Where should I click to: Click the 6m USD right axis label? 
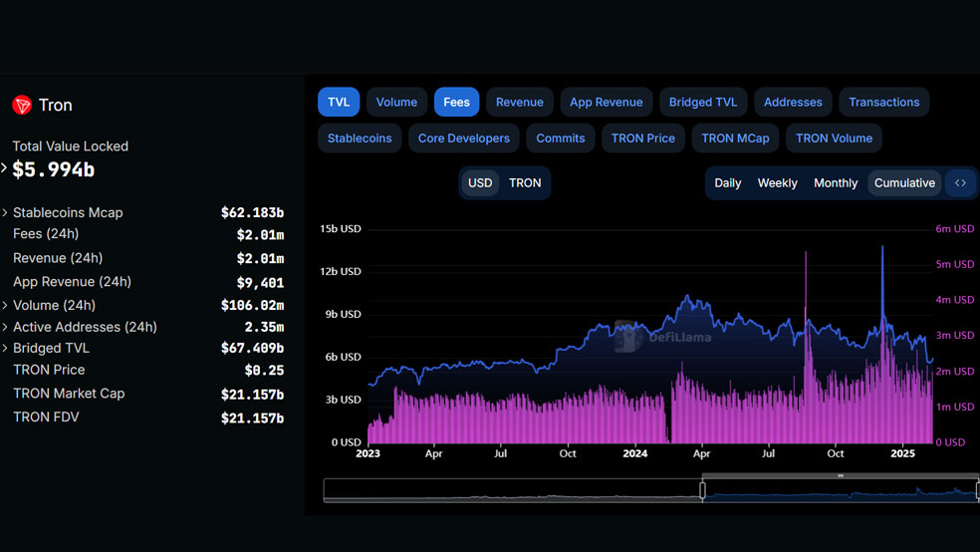[x=954, y=229]
